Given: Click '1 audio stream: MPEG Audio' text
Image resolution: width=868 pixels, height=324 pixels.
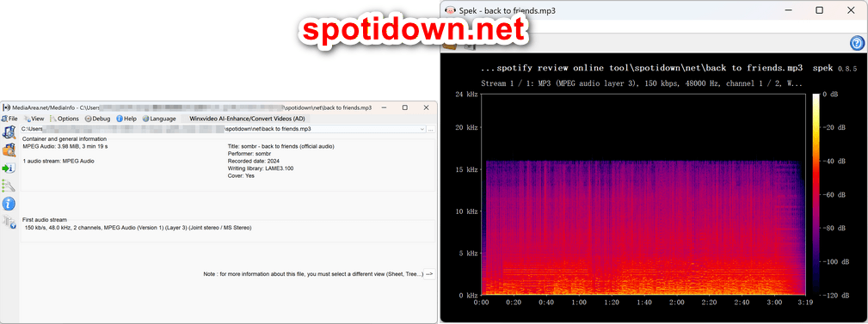Looking at the screenshot, I should pyautogui.click(x=58, y=161).
